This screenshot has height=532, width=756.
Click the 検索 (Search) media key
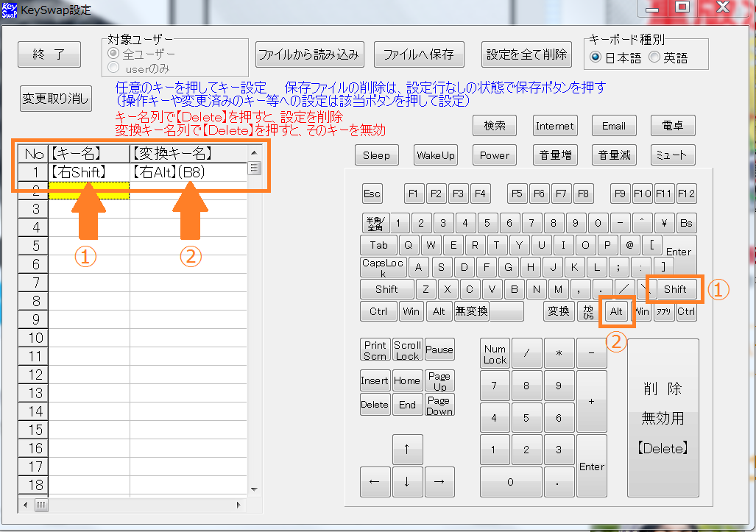click(x=495, y=126)
